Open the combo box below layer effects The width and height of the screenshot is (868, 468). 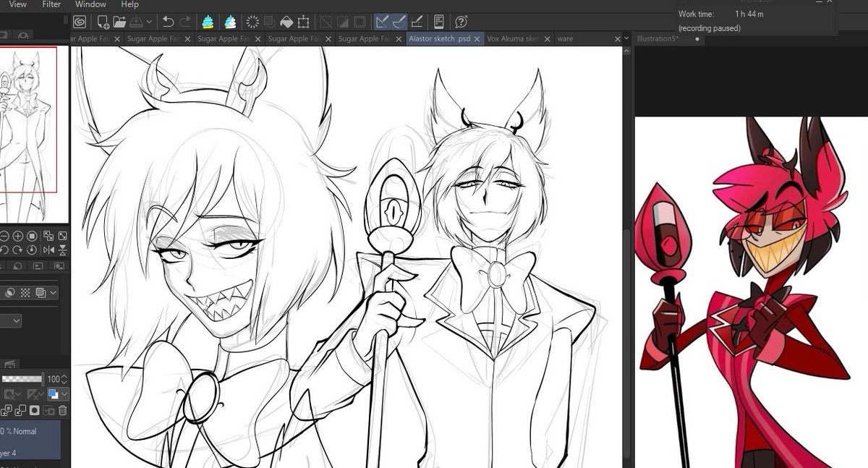coord(11,320)
